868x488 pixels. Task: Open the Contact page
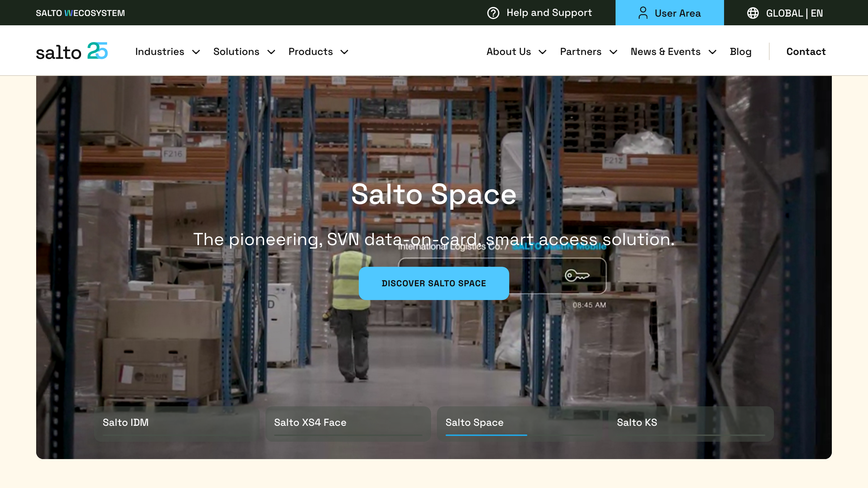(806, 52)
